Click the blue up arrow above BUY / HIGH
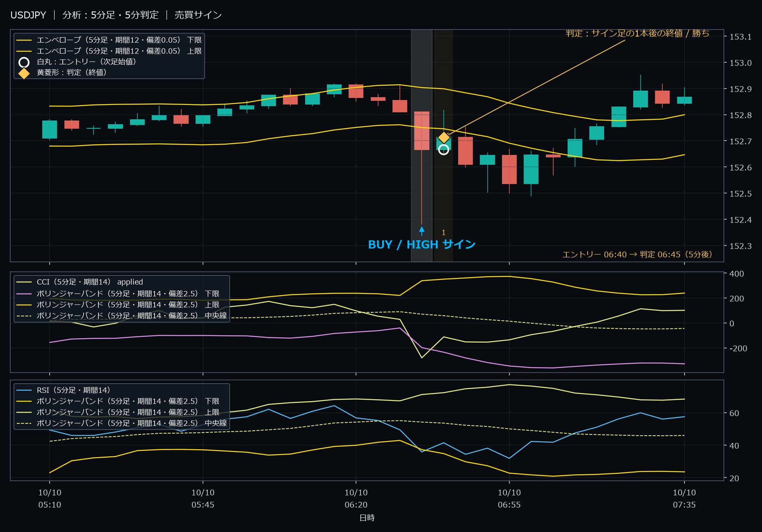The image size is (762, 532). (x=422, y=231)
